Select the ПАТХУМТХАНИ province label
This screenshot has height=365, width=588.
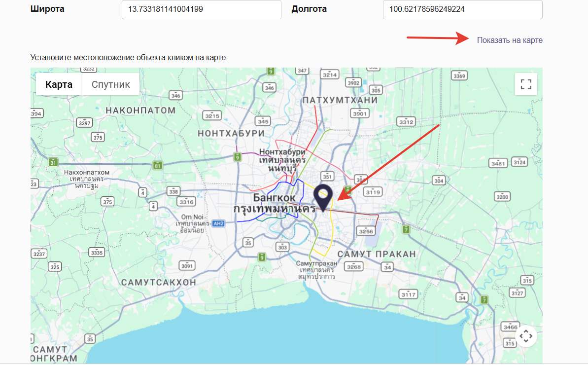tap(341, 100)
